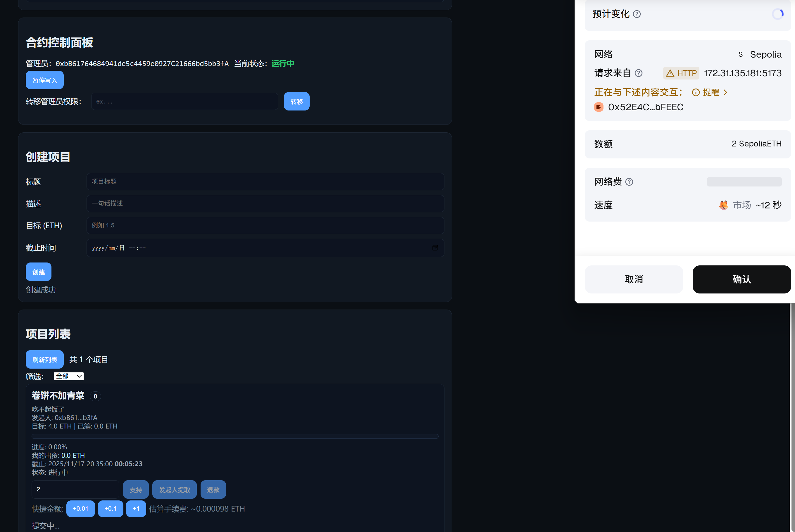Click the fox icon next to 市场
This screenshot has width=795, height=532.
(723, 205)
